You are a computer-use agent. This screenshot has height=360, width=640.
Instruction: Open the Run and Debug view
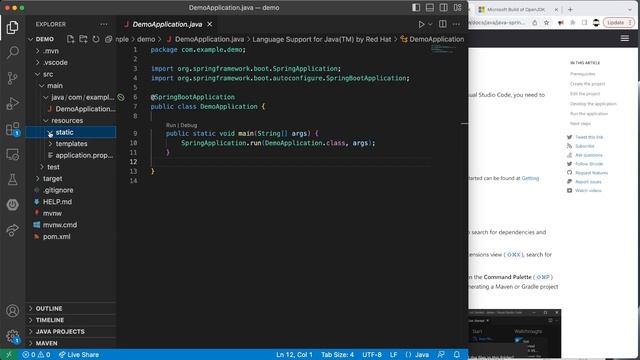tap(13, 103)
